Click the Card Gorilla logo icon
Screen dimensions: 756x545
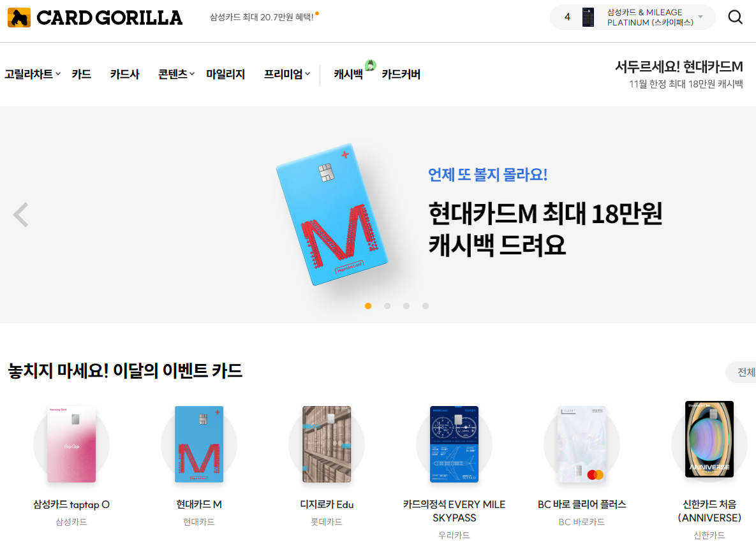tap(19, 18)
